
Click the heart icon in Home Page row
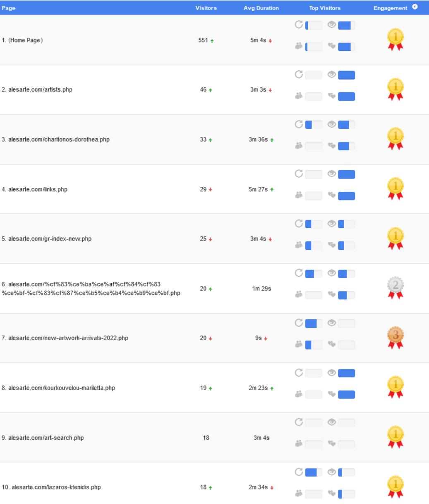pyautogui.click(x=331, y=47)
